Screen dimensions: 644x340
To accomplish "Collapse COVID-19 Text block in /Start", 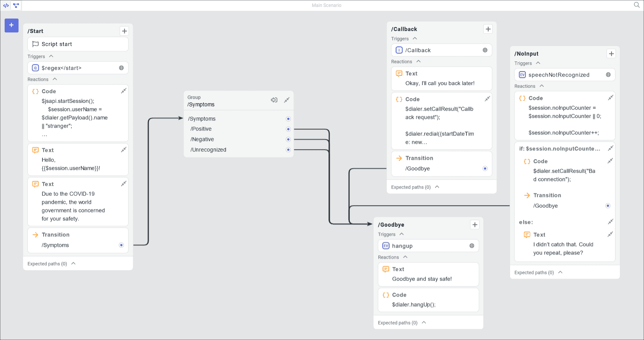I will (x=124, y=184).
